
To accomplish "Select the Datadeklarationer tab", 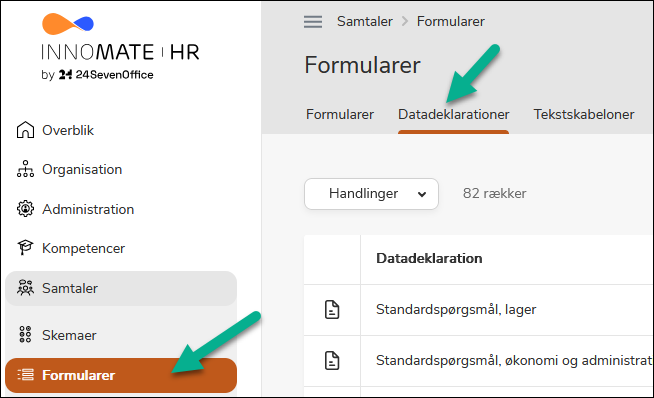I will pyautogui.click(x=453, y=114).
